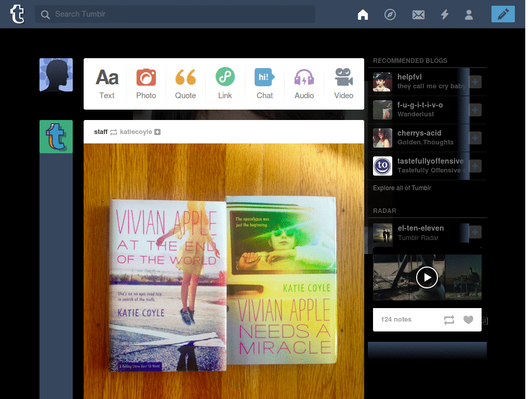Open Explore via the compass icon

coord(390,15)
